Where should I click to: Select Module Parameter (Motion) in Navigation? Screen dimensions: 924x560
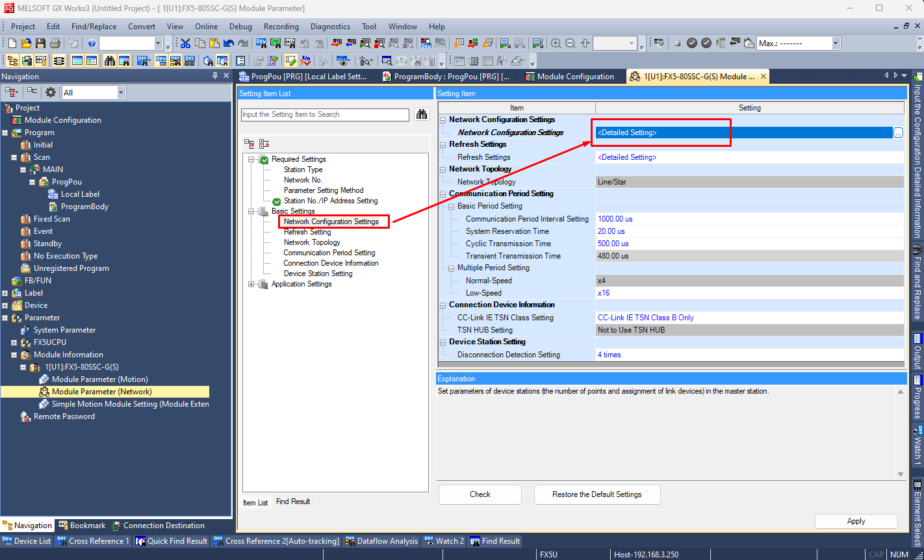100,379
